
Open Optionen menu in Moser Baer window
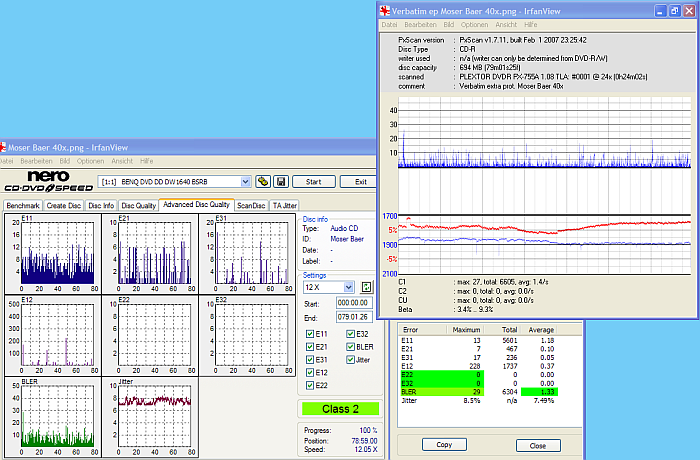[x=90, y=161]
